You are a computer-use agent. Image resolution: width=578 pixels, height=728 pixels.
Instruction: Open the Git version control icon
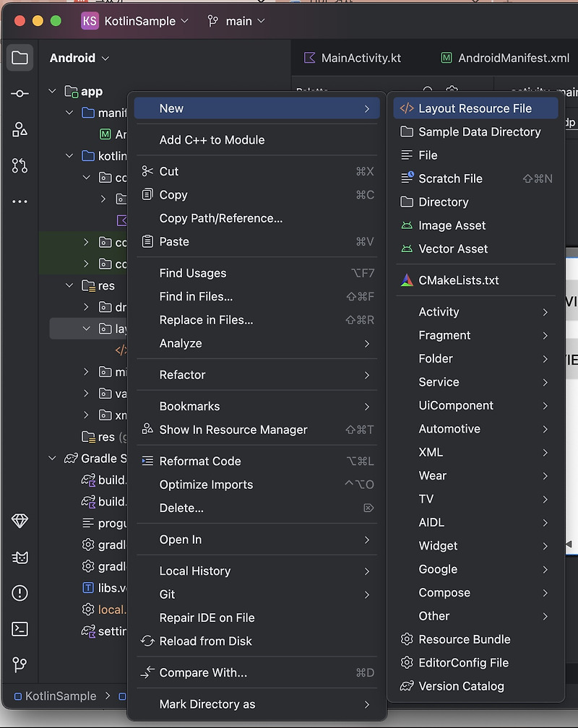coord(20,664)
